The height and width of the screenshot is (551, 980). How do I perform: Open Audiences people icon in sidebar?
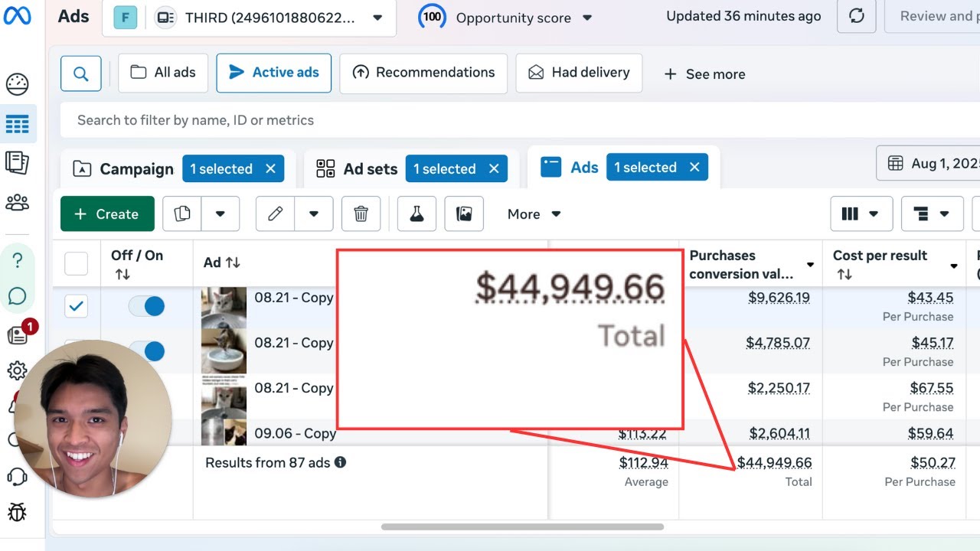[17, 203]
